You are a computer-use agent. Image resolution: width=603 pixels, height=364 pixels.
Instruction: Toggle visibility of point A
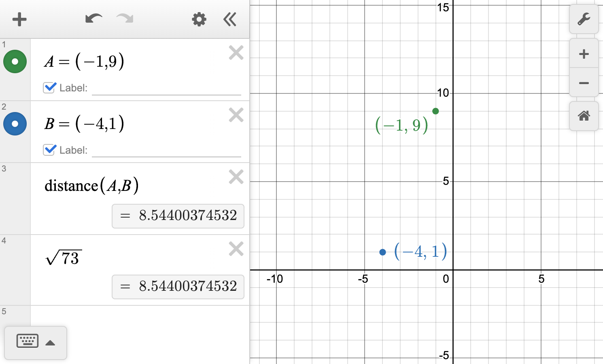pos(15,61)
